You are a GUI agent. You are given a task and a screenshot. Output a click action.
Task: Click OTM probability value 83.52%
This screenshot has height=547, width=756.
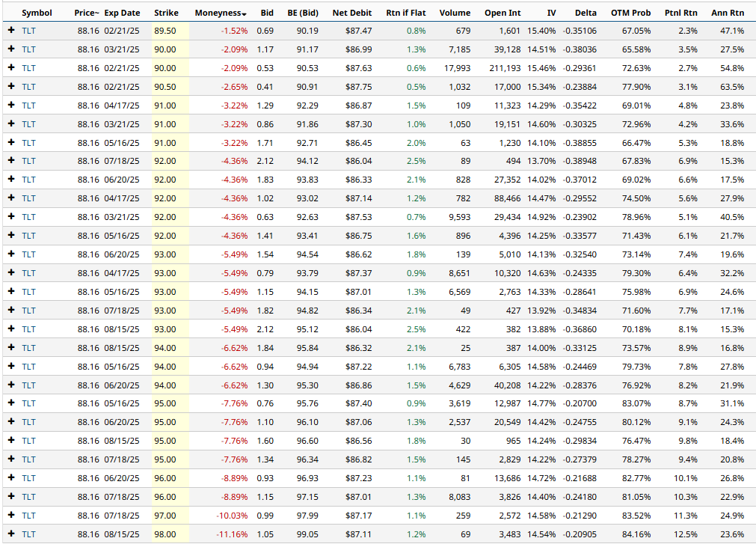click(636, 516)
